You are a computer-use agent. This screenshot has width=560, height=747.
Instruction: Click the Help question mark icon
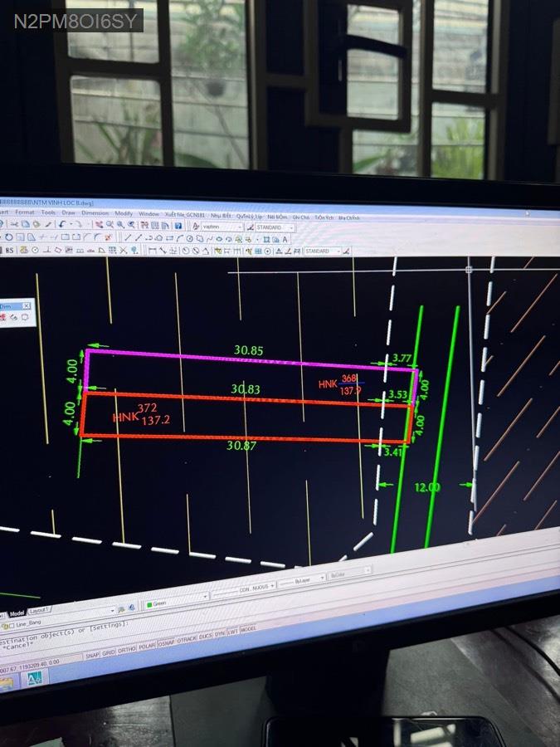click(178, 226)
